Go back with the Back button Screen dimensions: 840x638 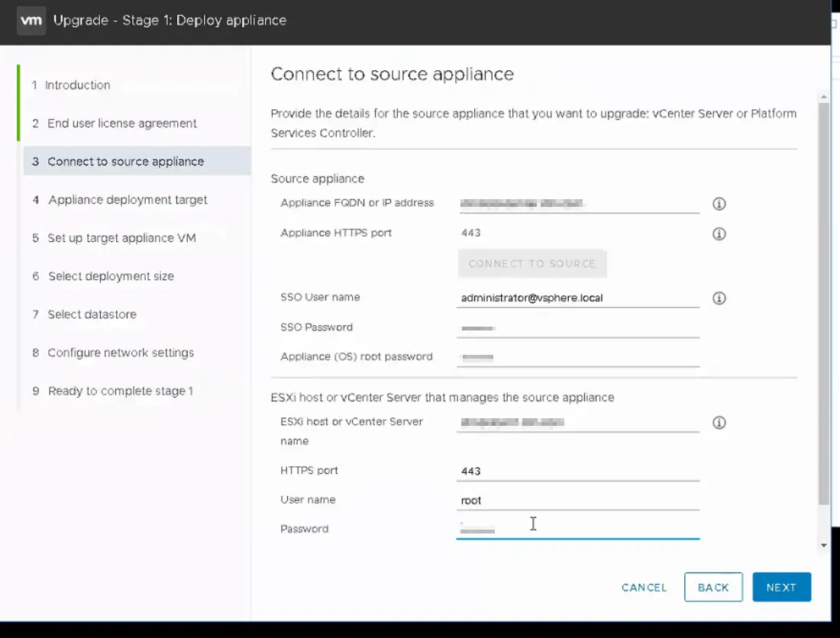pos(713,587)
